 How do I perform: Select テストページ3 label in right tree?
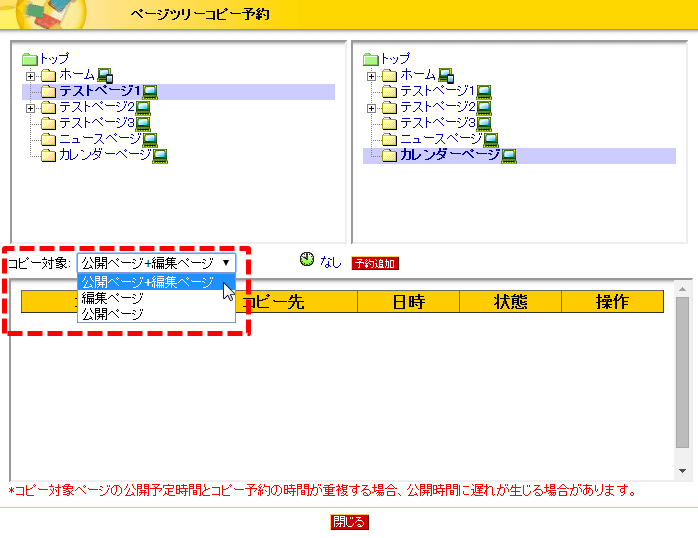click(x=438, y=122)
